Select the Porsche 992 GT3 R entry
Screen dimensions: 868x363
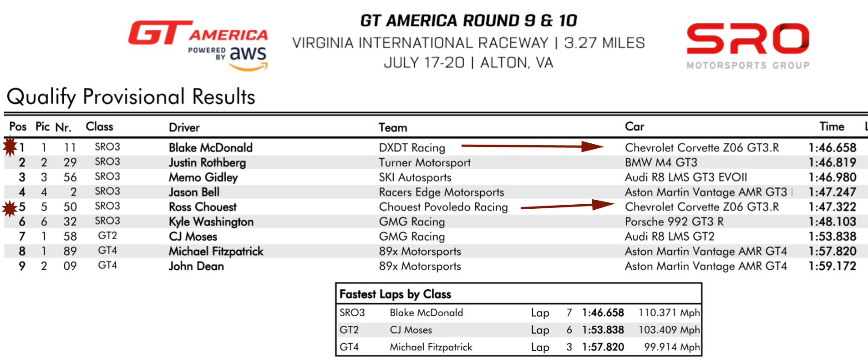pos(674,222)
